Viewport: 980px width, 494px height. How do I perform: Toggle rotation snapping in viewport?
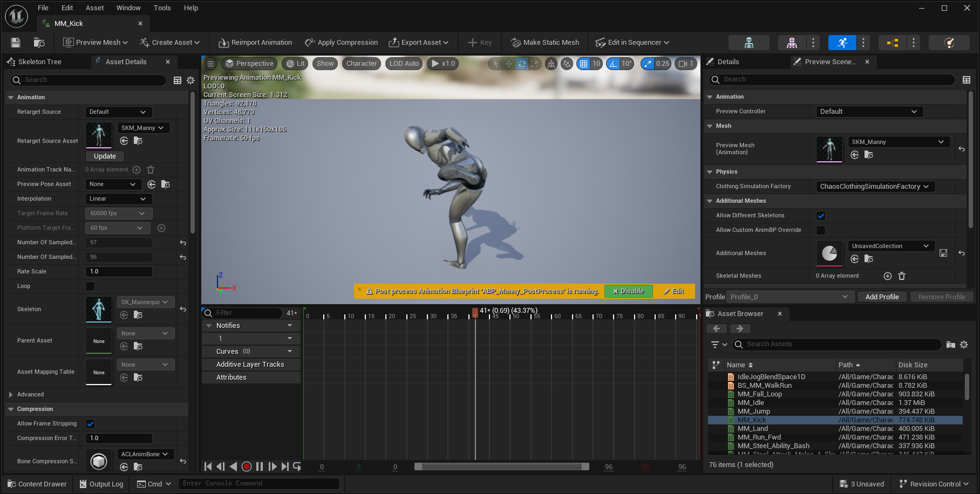pyautogui.click(x=613, y=64)
